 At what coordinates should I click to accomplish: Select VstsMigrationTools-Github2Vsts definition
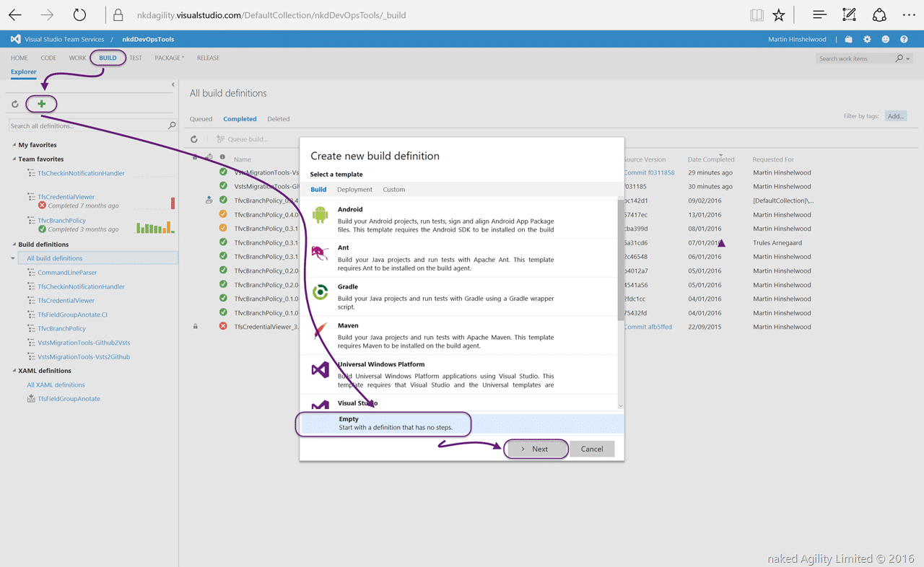pos(84,343)
